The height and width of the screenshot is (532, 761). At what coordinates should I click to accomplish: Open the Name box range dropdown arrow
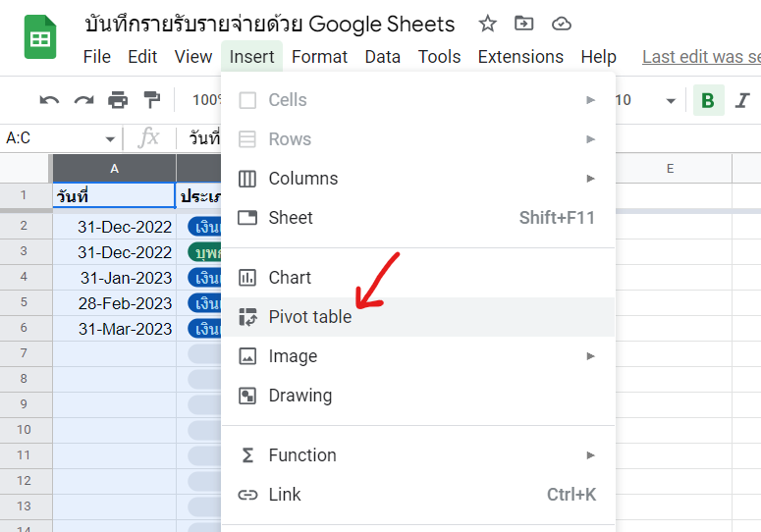110,139
